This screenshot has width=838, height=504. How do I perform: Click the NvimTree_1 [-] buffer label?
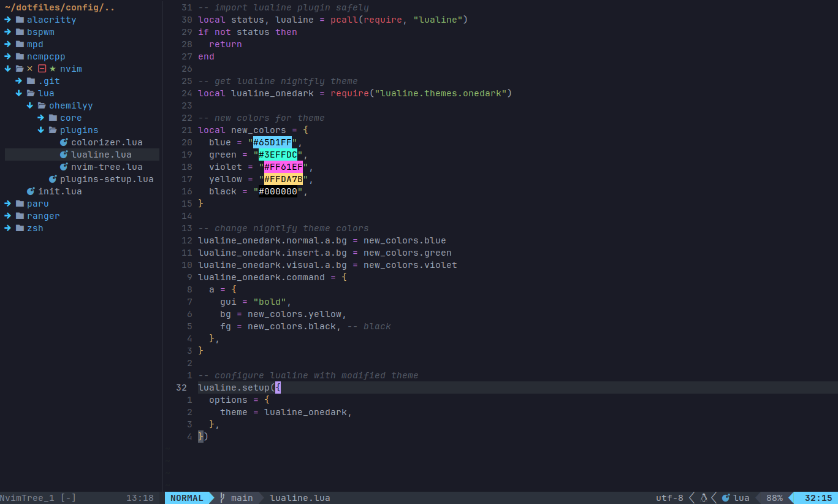pos(38,498)
